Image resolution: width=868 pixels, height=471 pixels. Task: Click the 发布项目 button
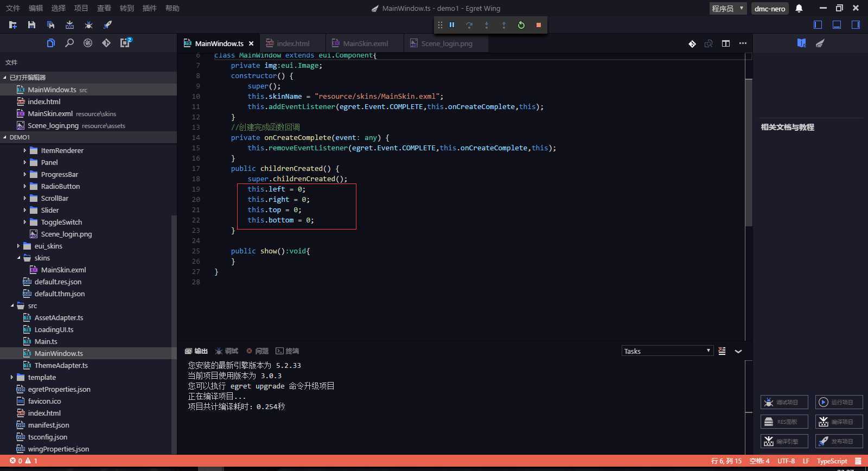pos(839,441)
